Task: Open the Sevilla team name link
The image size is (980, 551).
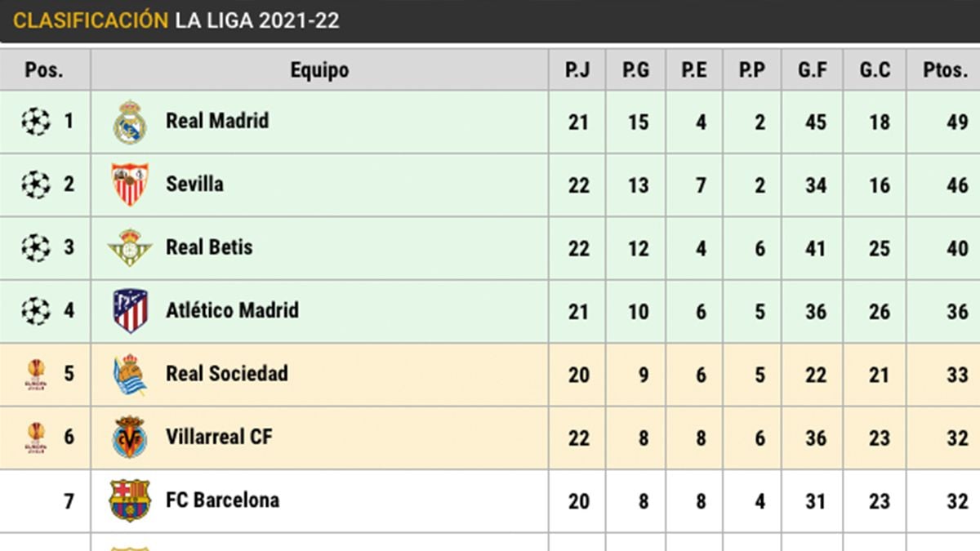Action: (x=194, y=184)
